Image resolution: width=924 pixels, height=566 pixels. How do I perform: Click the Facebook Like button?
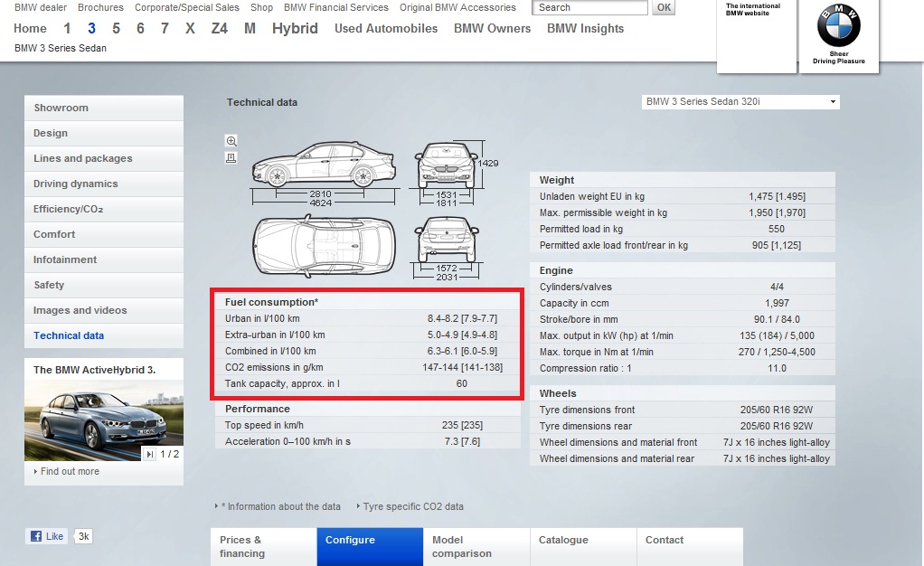click(47, 536)
